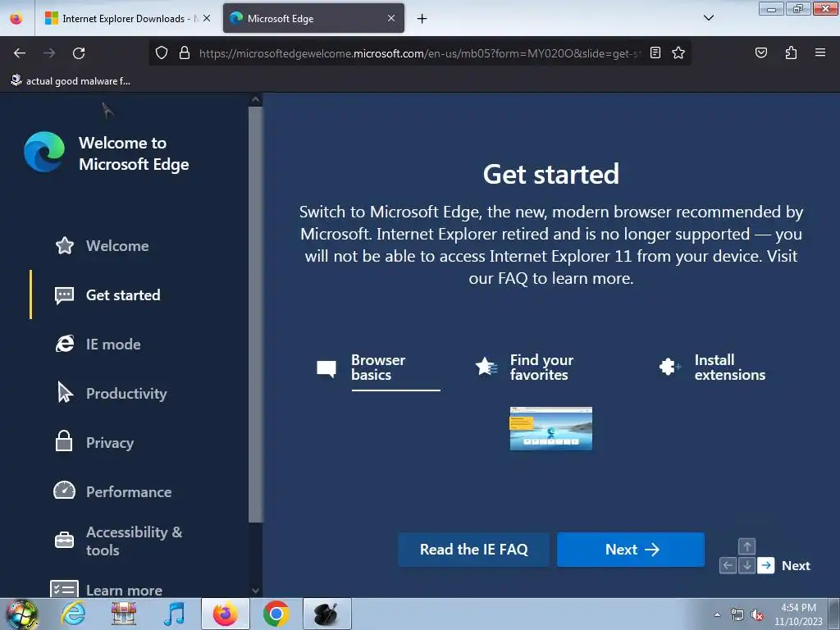
Task: Toggle reader view icon in address bar
Action: (x=655, y=52)
